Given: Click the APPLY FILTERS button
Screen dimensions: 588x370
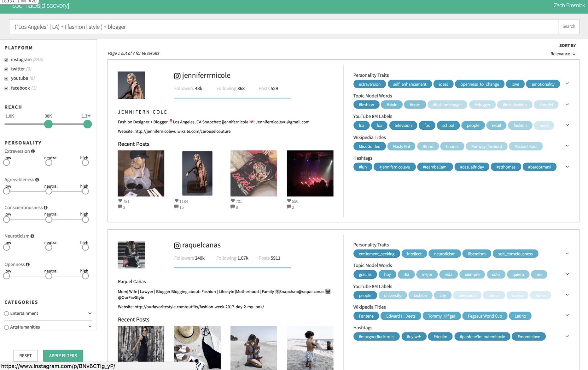Looking at the screenshot, I should (x=63, y=355).
